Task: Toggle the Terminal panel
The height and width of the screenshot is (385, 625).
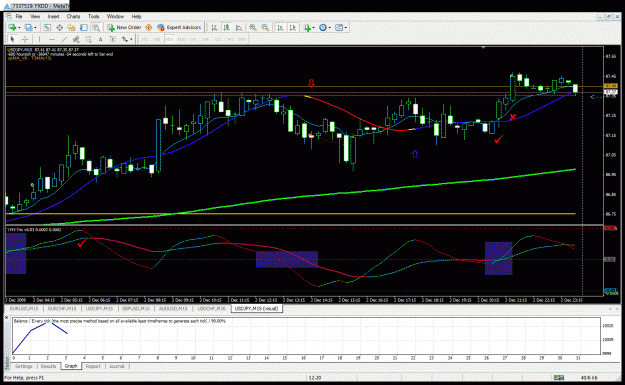Action: tap(84, 28)
